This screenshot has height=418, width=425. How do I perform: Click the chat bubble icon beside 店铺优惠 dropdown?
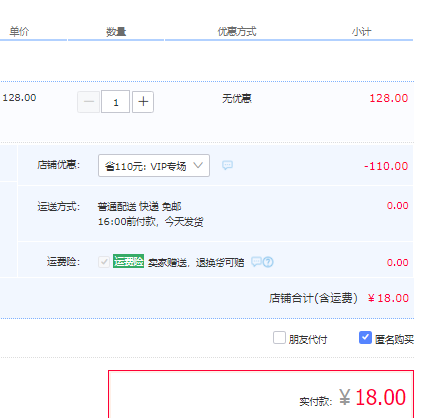pos(227,165)
